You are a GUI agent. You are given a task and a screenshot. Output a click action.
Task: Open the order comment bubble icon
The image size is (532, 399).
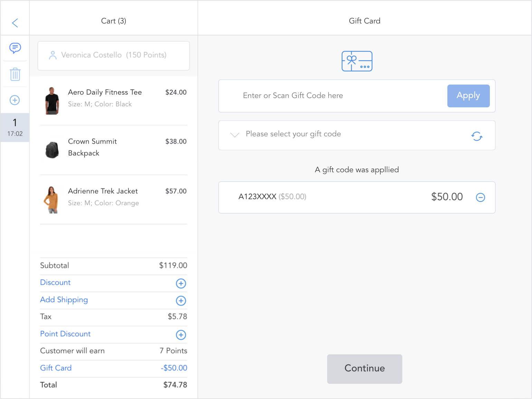(15, 48)
